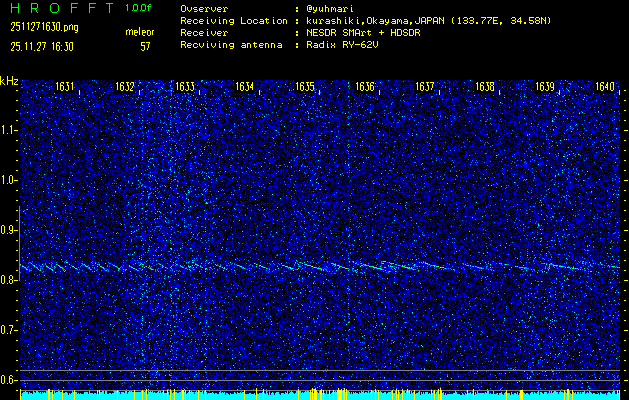This screenshot has height=400, width=629.
Task: Select the 1635 time marker
Action: coord(305,87)
